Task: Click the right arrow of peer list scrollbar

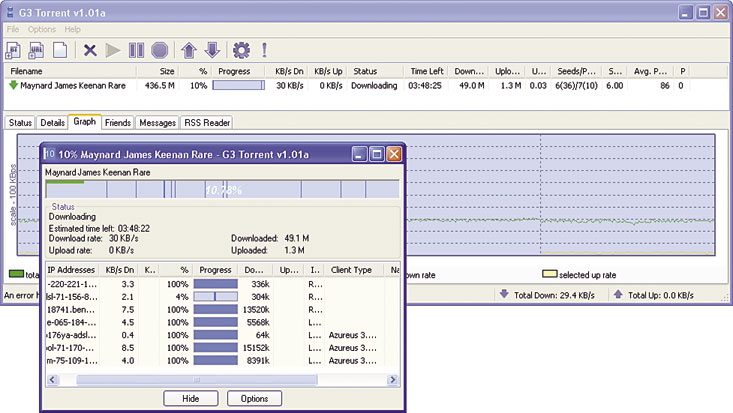Action: tap(393, 379)
